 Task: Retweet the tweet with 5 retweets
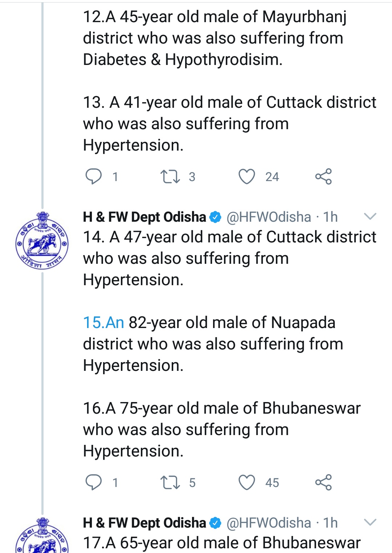[x=170, y=483]
